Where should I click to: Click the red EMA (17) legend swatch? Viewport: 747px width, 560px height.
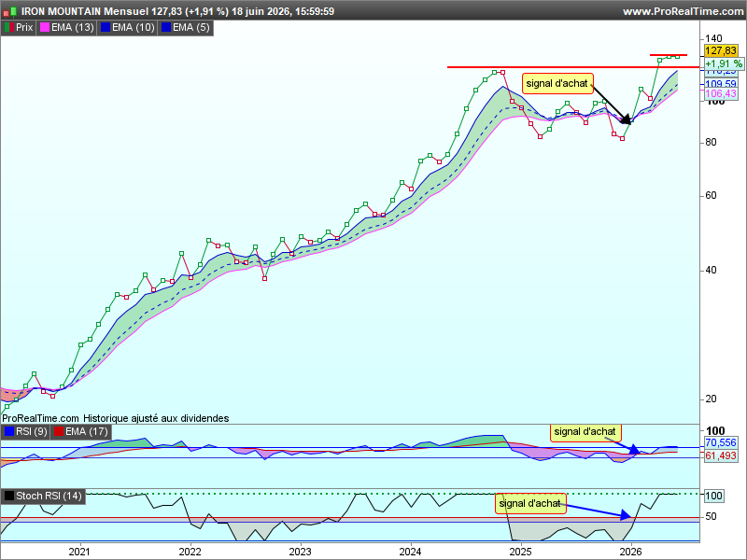(59, 431)
